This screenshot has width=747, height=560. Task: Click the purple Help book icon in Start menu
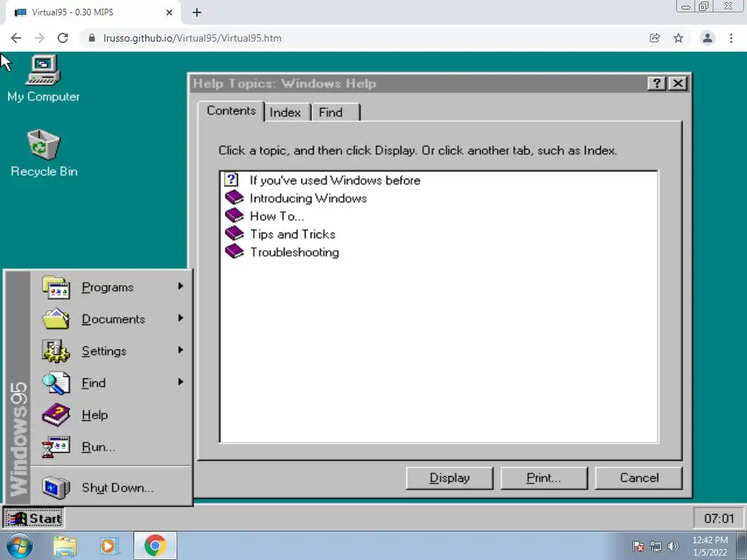[56, 415]
